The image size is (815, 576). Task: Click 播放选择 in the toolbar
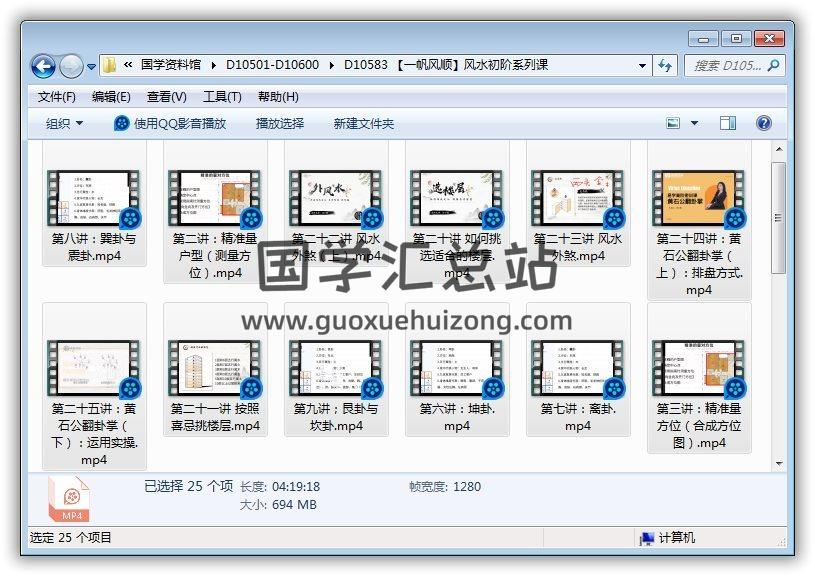[280, 123]
